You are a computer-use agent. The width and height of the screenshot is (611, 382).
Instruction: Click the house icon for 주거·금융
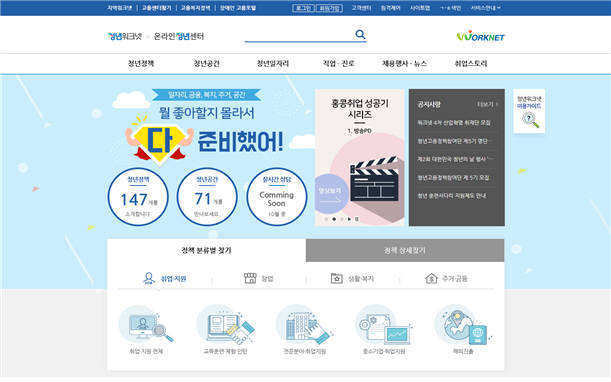pos(431,278)
